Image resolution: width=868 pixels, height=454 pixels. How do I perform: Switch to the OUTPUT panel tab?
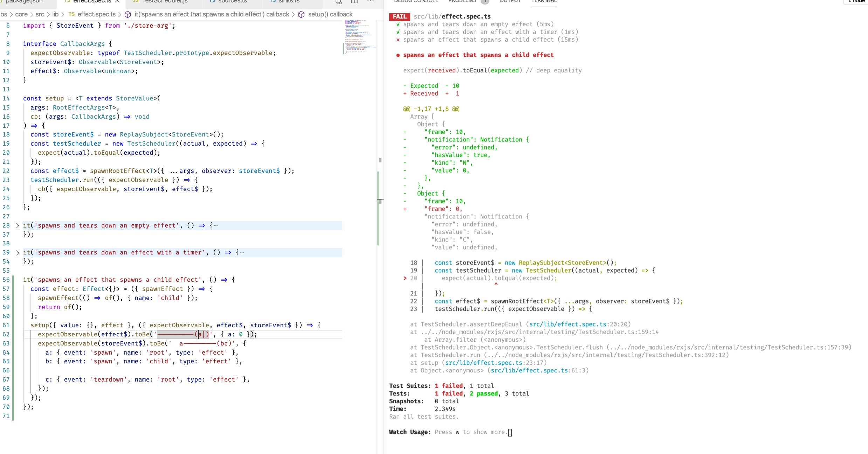pos(510,1)
